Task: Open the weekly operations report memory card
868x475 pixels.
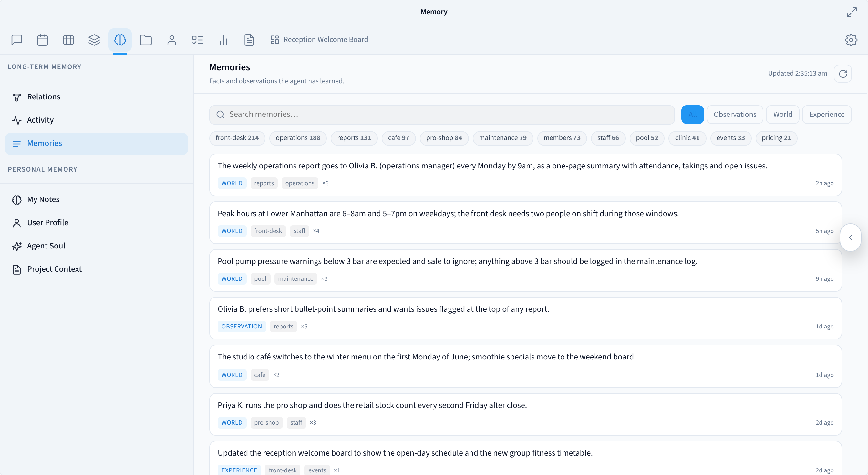Action: (525, 175)
